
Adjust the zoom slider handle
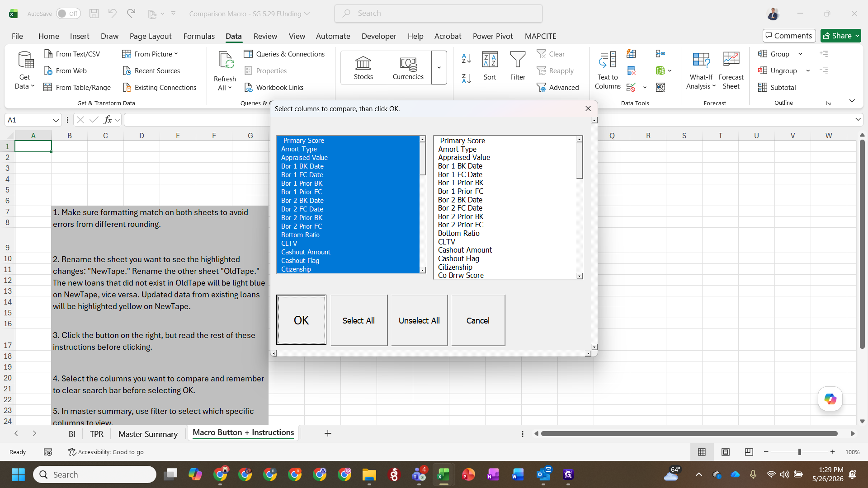799,452
